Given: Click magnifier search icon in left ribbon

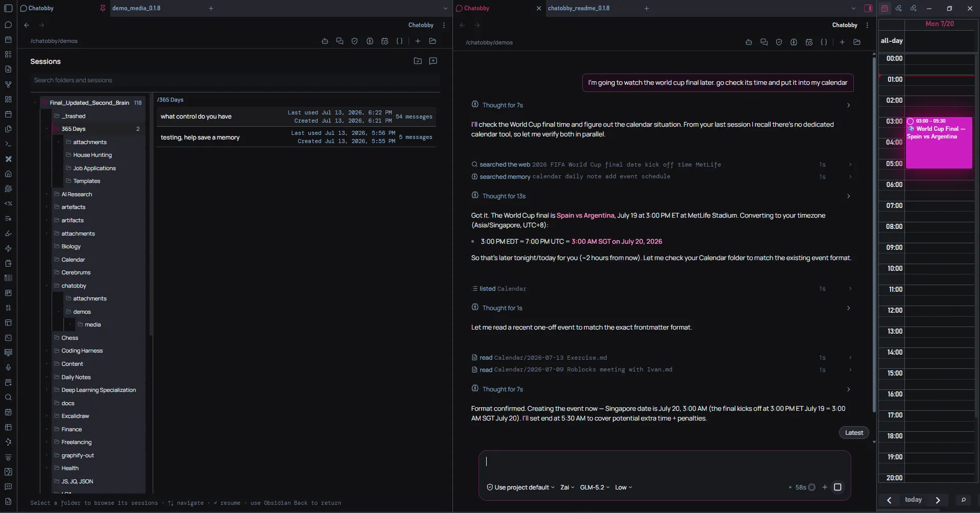Looking at the screenshot, I should tap(8, 398).
